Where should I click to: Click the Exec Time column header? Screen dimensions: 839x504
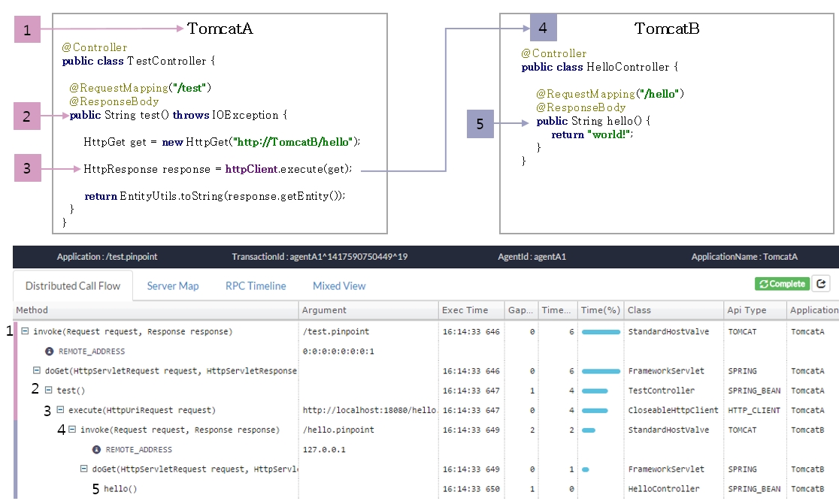[465, 309]
